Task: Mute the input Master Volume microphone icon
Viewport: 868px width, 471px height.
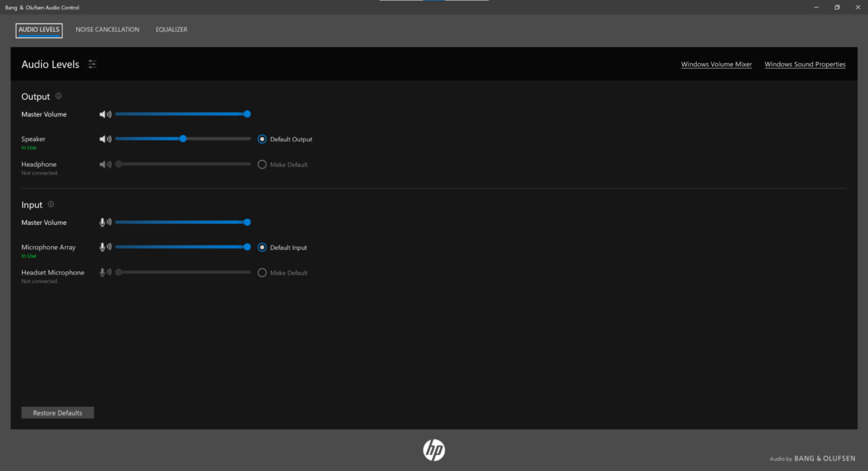Action: [105, 223]
